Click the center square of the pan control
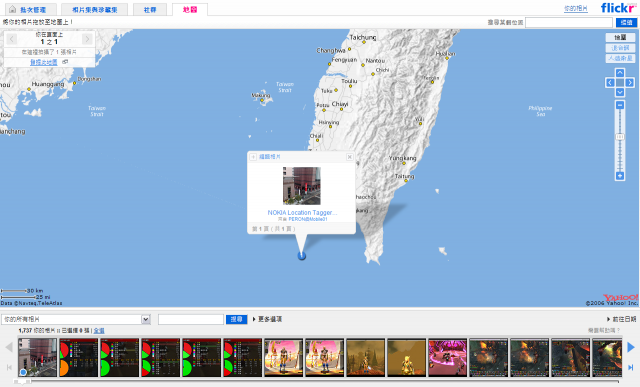Viewport: 640px width, 387px height. 620,83
